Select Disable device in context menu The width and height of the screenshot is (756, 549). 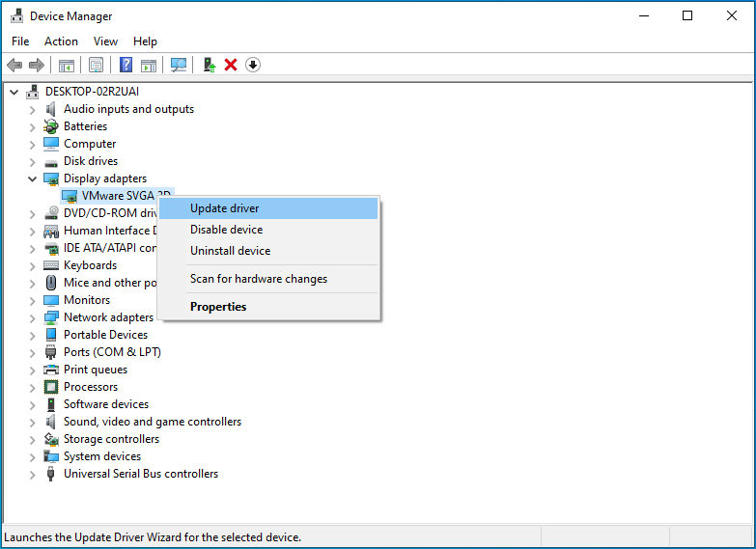[x=226, y=230]
